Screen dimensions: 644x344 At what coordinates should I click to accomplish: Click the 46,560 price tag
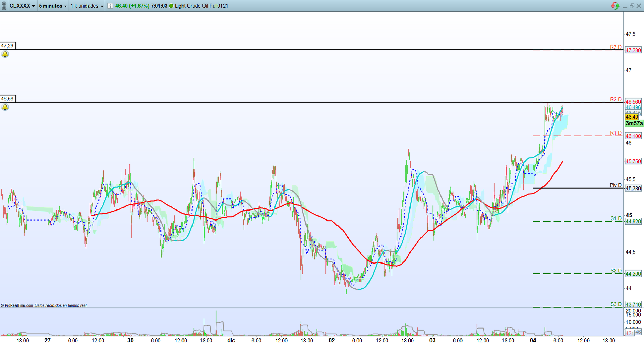pos(633,102)
